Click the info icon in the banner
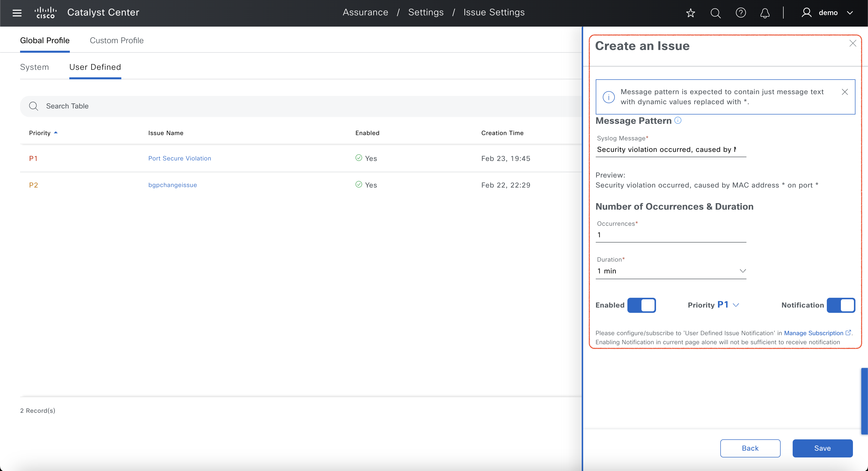Screen dimensions: 868x471 click(x=609, y=97)
